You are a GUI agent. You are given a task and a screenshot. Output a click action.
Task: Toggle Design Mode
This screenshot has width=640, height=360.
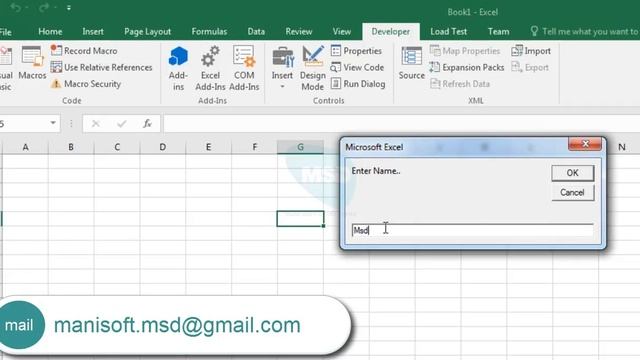point(312,68)
